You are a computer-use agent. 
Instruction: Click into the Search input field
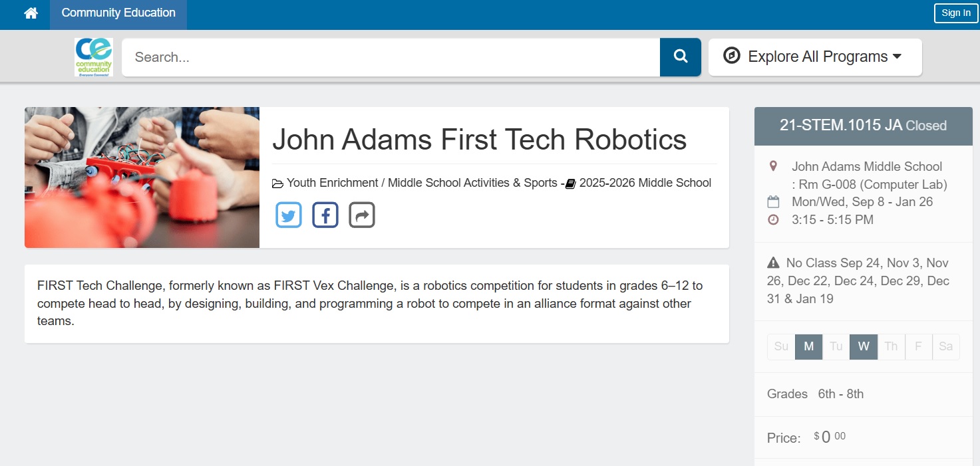tap(391, 57)
